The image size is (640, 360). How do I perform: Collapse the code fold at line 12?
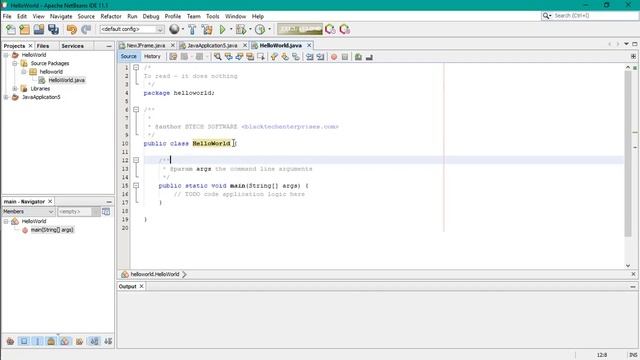point(136,160)
